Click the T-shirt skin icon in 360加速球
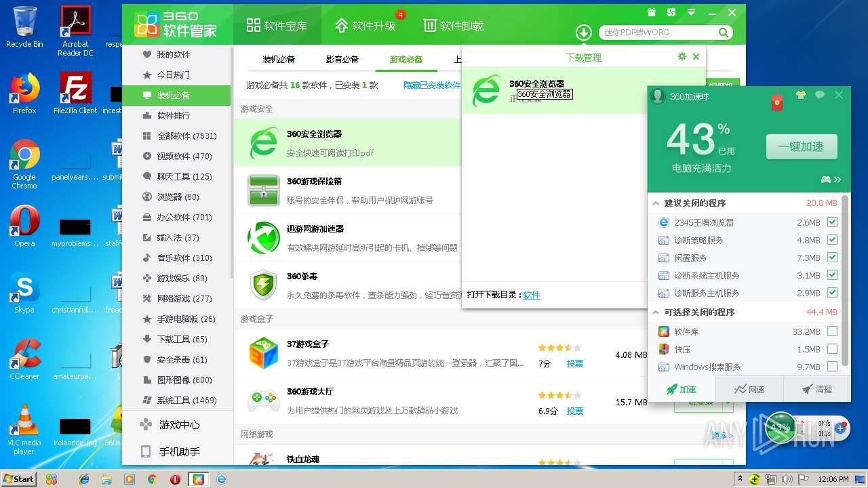 click(801, 96)
